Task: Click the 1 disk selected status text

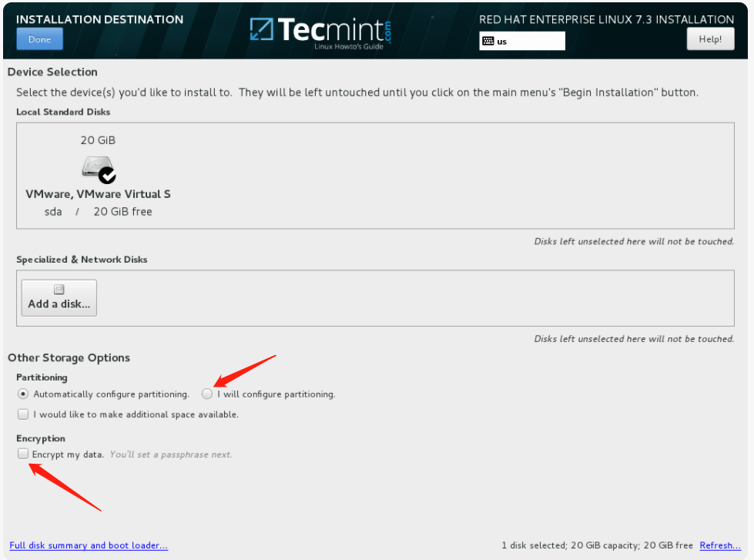Action: (597, 545)
